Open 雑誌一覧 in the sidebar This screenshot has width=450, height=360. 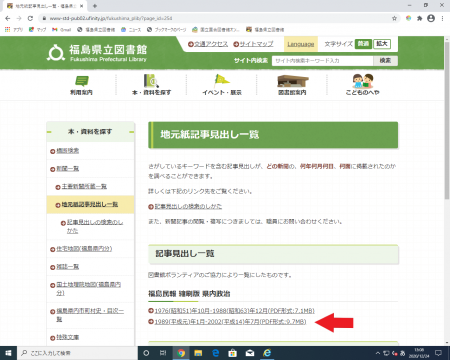pyautogui.click(x=68, y=267)
